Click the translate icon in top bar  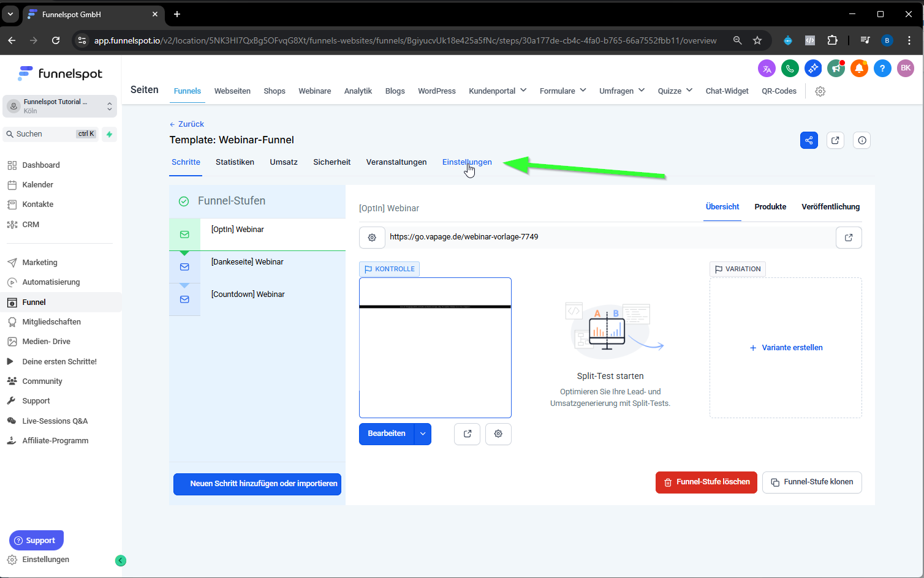click(x=767, y=69)
